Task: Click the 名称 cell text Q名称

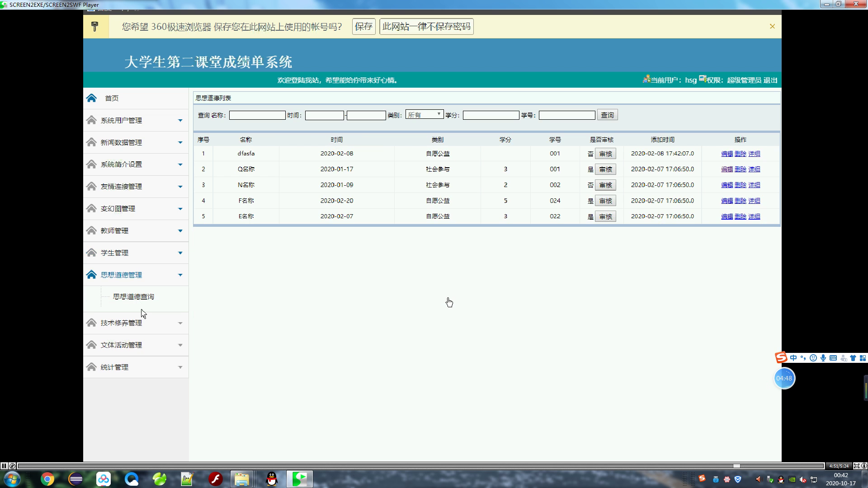Action: click(x=246, y=169)
